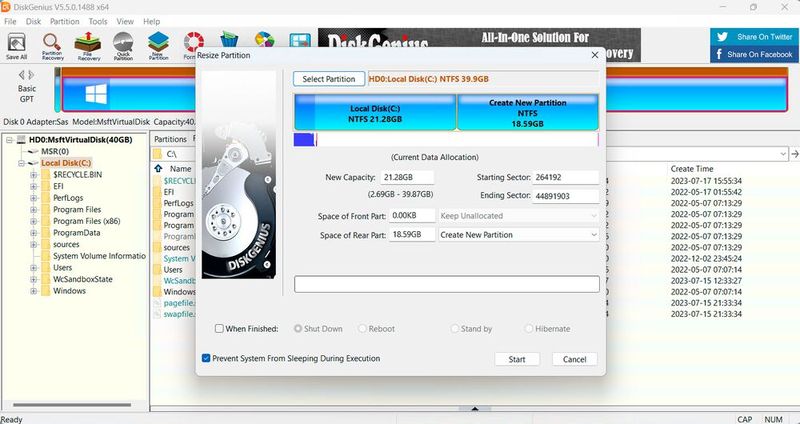This screenshot has width=800, height=424.
Task: Select MSR(0) in the disk tree
Action: point(55,152)
